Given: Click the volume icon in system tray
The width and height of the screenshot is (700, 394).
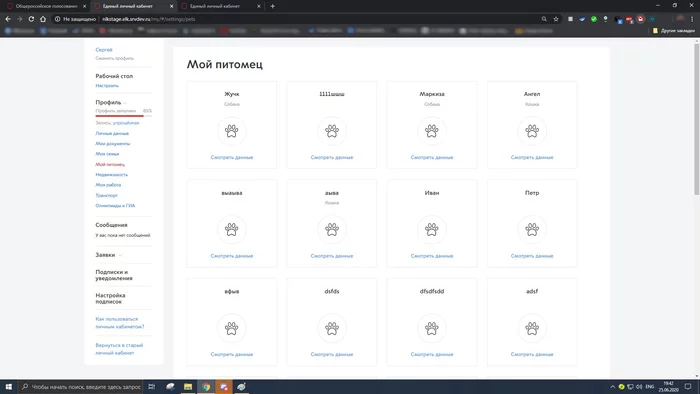Looking at the screenshot, I should [x=639, y=386].
